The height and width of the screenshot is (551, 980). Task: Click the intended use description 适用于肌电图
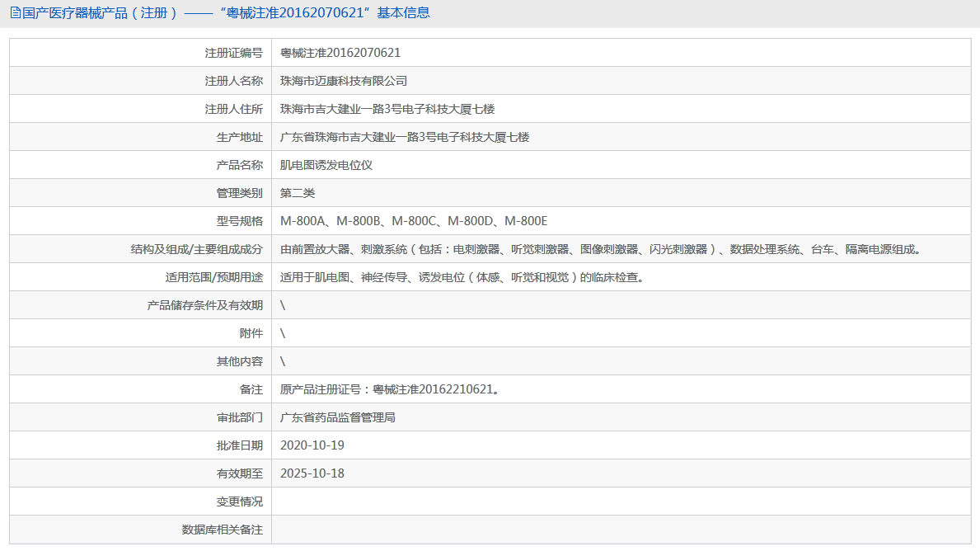(x=462, y=277)
